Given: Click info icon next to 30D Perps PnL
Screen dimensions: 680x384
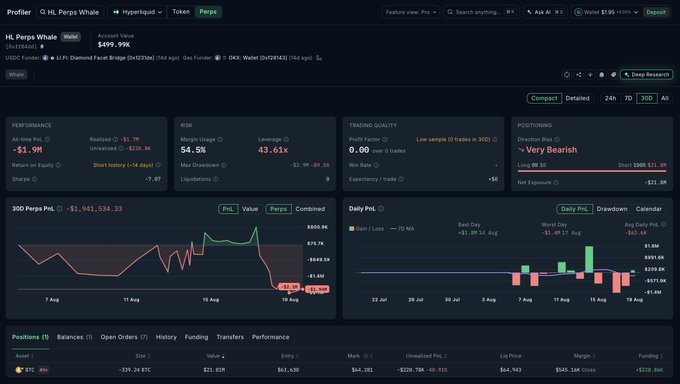Looking at the screenshot, I should click(59, 209).
